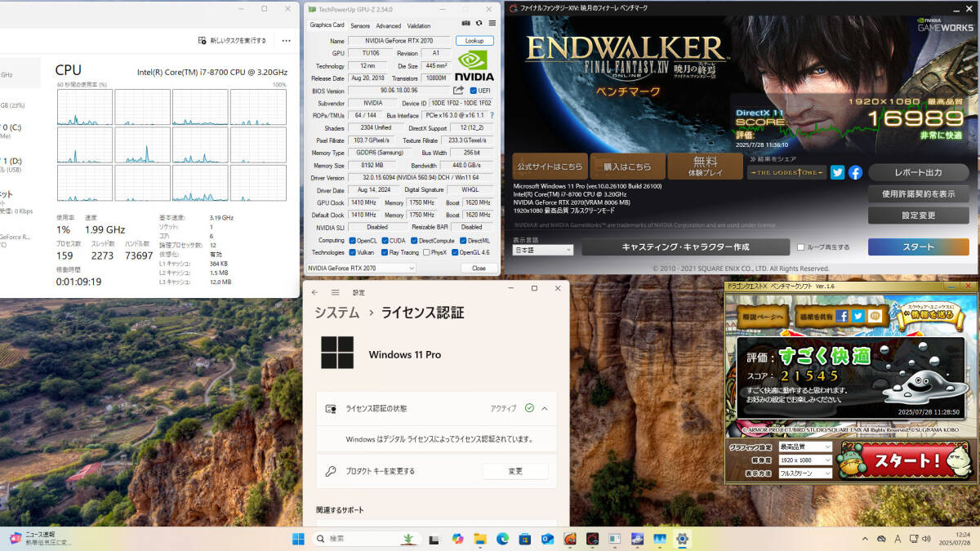Click 新しいタスクを実行する in Task Manager
This screenshot has width=980, height=551.
[x=233, y=40]
